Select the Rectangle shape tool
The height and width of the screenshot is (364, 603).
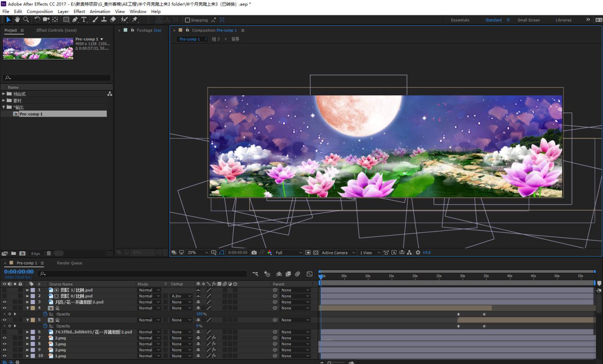(66, 20)
